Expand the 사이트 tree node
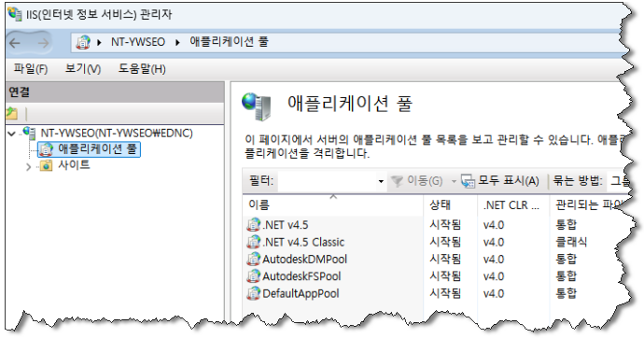Screen dimensions: 644x338 (28, 167)
